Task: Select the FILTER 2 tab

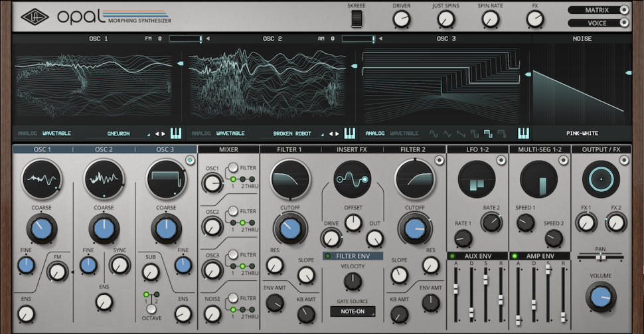Action: click(414, 149)
